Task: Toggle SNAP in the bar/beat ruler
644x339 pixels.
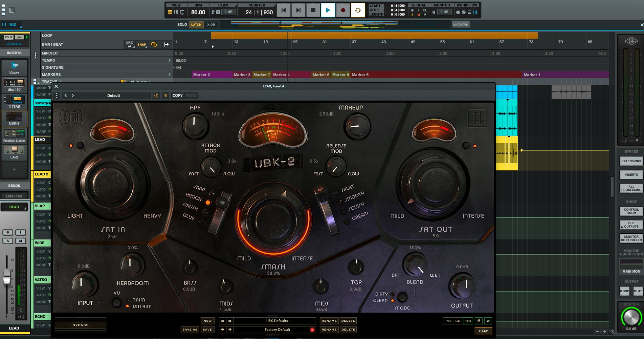Action: [x=142, y=44]
